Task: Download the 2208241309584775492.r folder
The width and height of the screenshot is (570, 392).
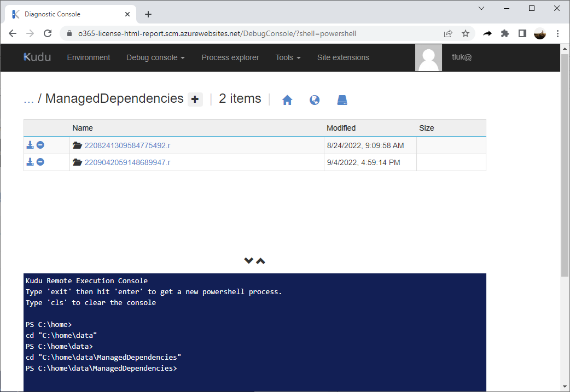Action: point(30,145)
